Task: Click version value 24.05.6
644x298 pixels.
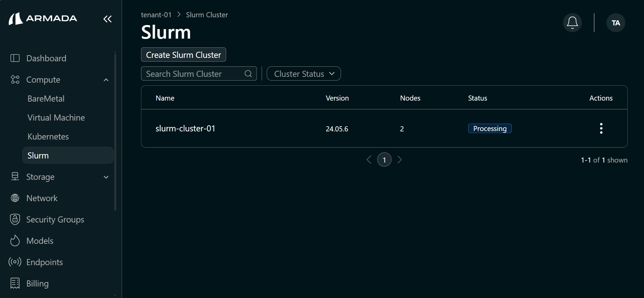Action: coord(337,129)
